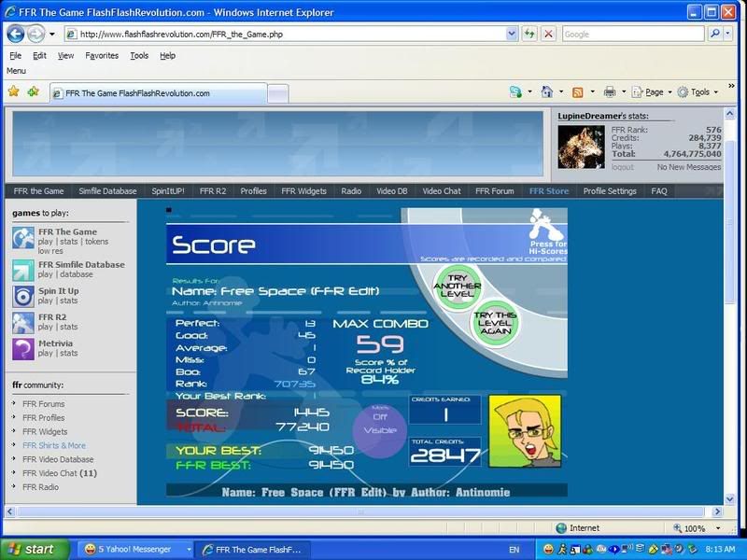Click the Stop loading X icon
This screenshot has width=747, height=560.
coord(548,34)
